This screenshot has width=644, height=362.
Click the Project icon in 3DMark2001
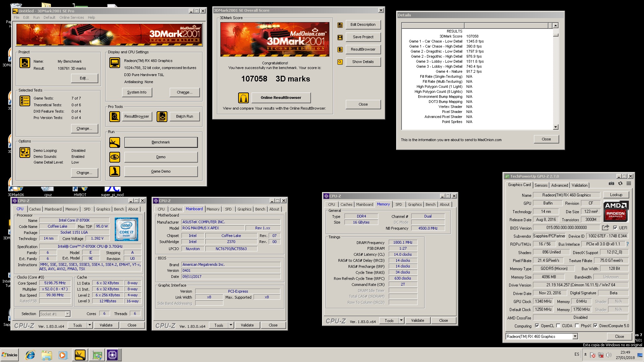[x=25, y=63]
